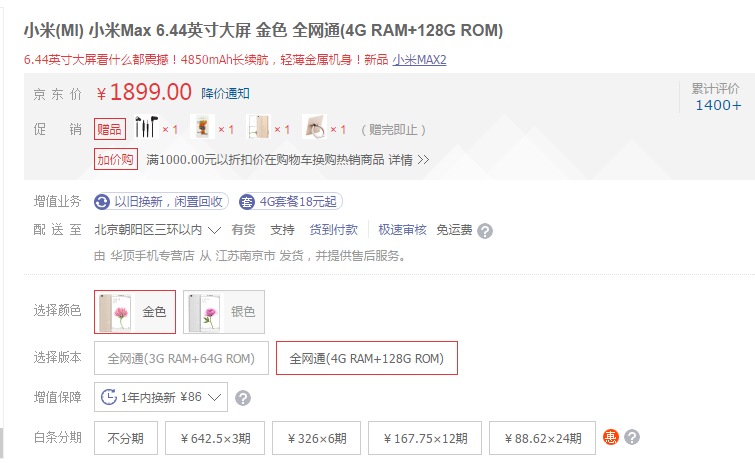Expand delivery address 北京朝阳区三环以内 dropdown

point(157,230)
